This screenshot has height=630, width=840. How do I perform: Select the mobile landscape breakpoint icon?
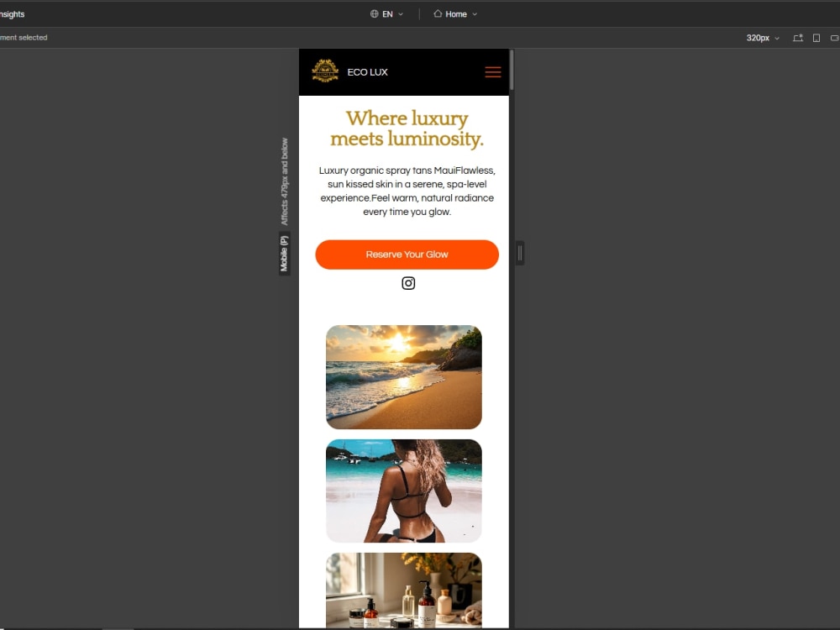(835, 38)
